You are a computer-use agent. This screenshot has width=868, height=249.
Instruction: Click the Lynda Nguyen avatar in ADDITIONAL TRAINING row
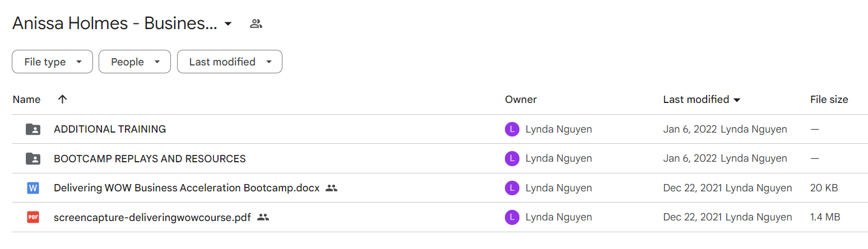pos(512,129)
